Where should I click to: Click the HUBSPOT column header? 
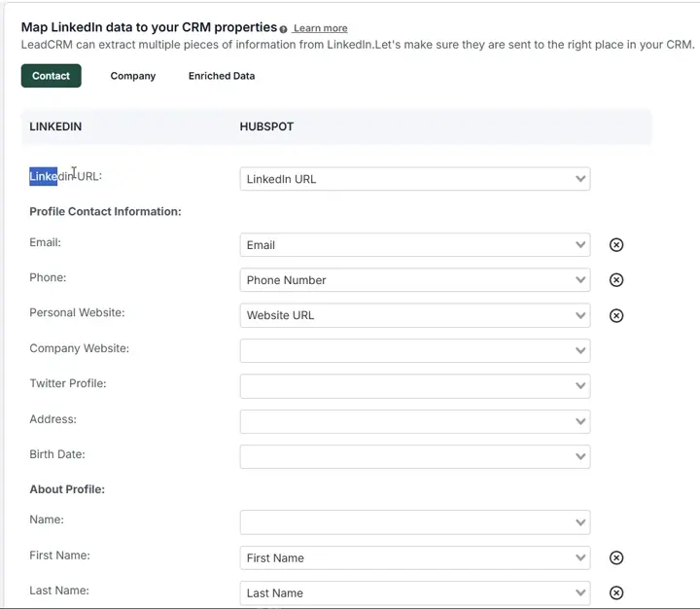coord(266,126)
